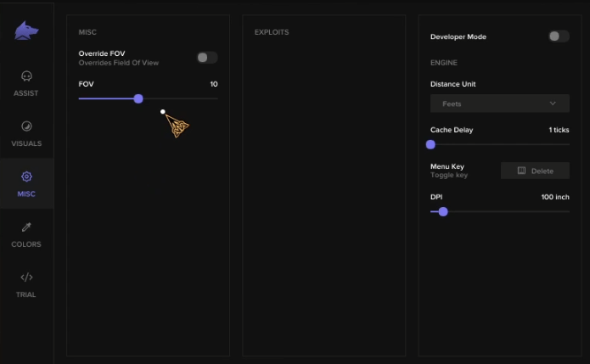Select the Misc gear icon
Image resolution: width=590 pixels, height=364 pixels.
(26, 176)
